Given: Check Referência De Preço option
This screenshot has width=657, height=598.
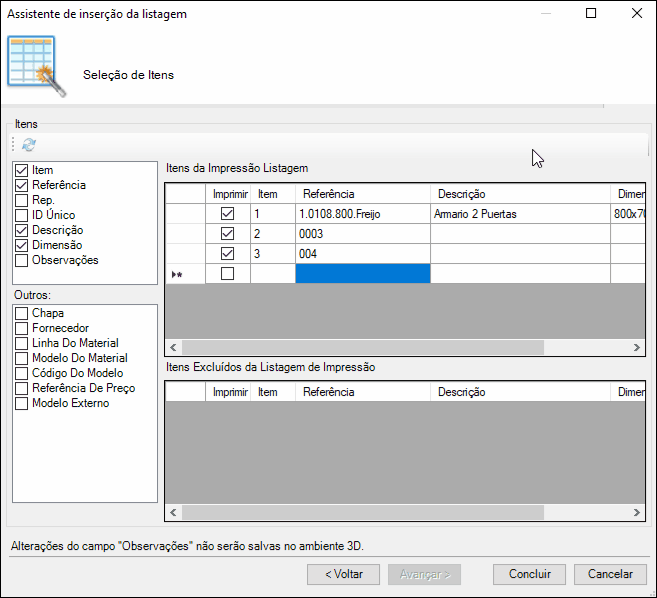Looking at the screenshot, I should (x=21, y=388).
